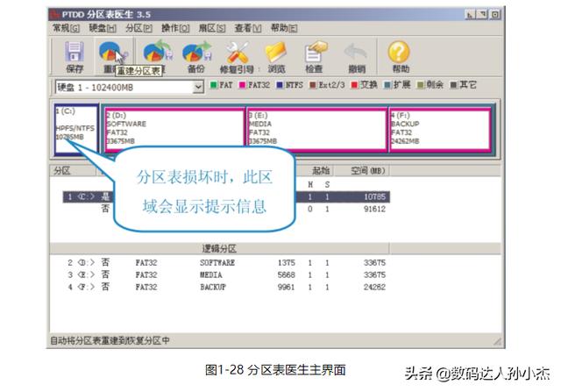
Task: Click the 重建分区表 rebuild partition table icon
Action: [112, 52]
